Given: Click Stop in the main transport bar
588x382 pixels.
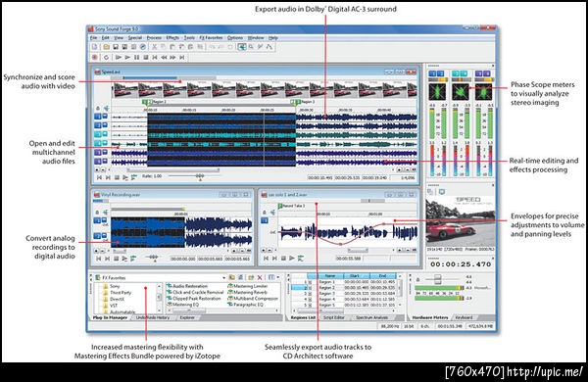Looking at the screenshot, I should [x=146, y=58].
